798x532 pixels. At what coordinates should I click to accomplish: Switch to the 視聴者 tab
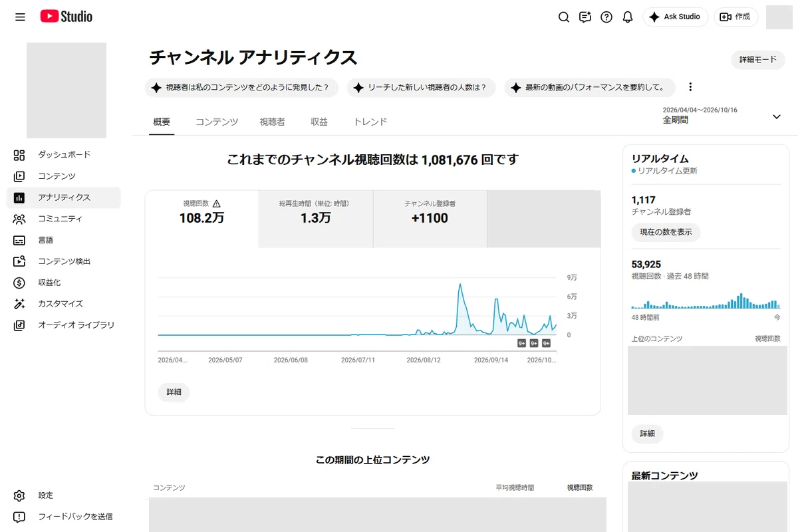point(272,122)
